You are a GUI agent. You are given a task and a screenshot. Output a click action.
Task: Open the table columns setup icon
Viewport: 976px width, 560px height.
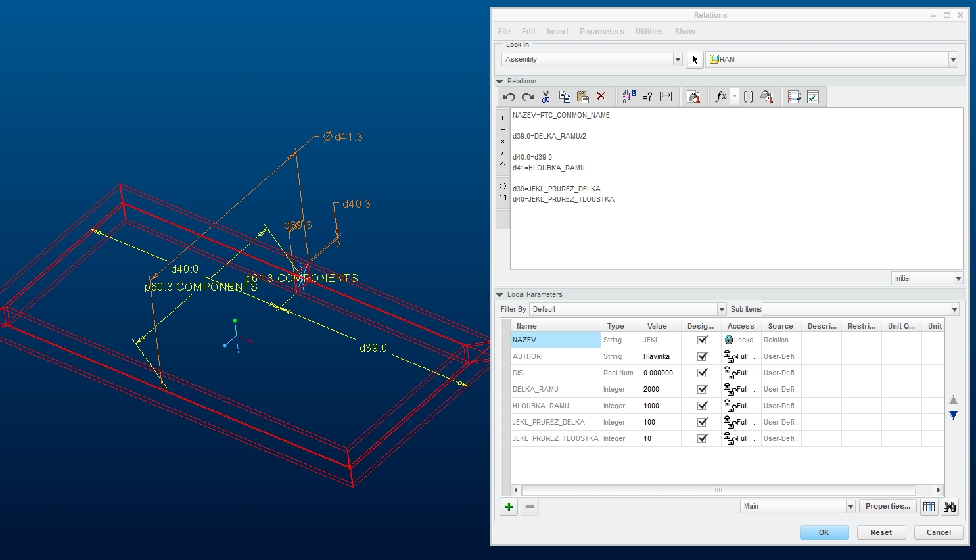click(x=929, y=507)
